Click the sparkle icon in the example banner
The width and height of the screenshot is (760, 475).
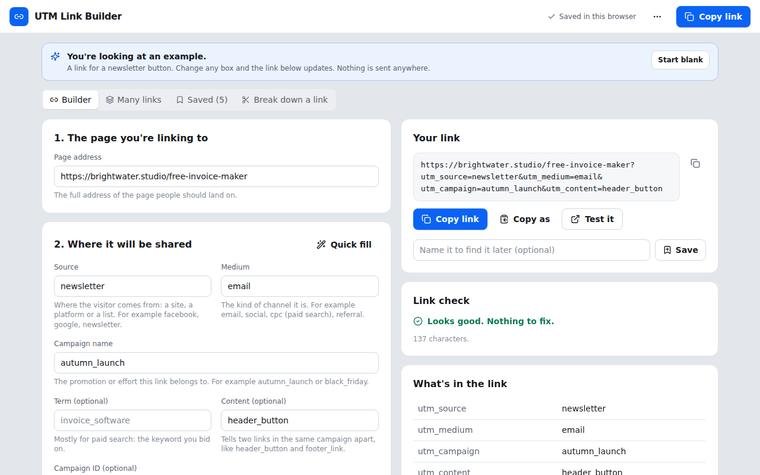[x=55, y=57]
